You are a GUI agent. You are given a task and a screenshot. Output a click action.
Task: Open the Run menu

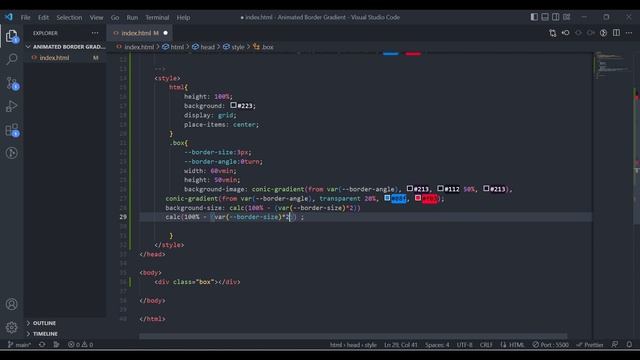coord(132,17)
